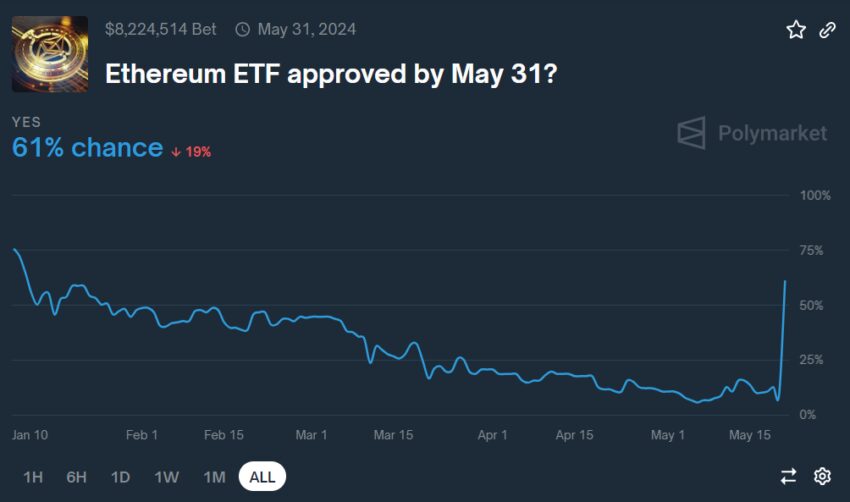Bookmark this market with the star icon
Screen dimensions: 850x502
point(796,29)
